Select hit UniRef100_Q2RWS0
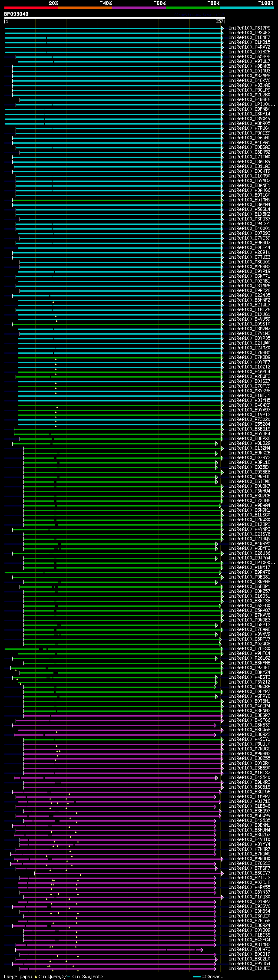 pyautogui.click(x=249, y=520)
